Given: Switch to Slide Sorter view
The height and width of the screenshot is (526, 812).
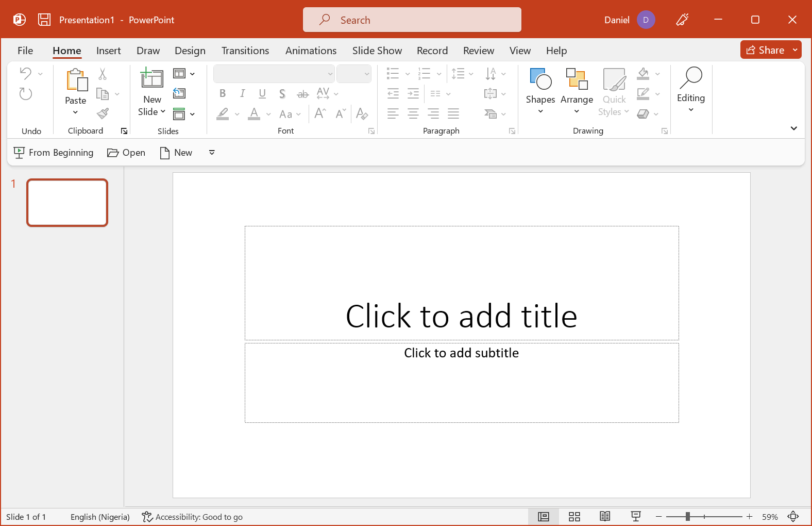Looking at the screenshot, I should pyautogui.click(x=574, y=517).
